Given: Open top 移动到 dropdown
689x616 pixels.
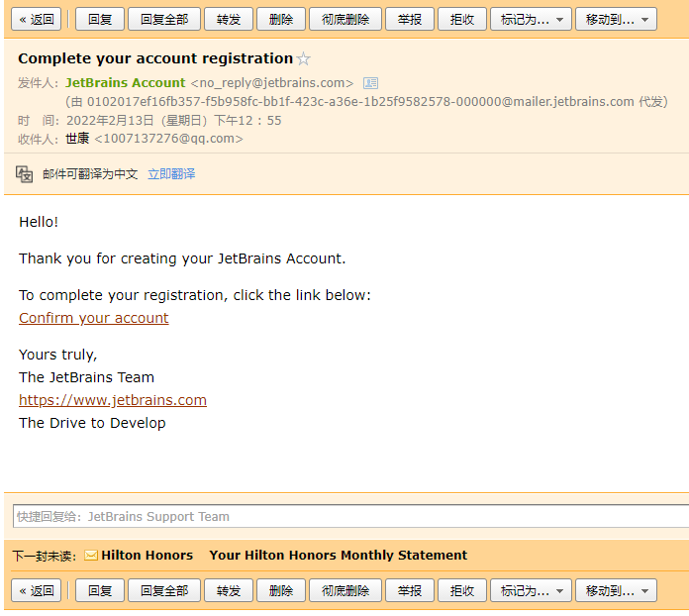Looking at the screenshot, I should pyautogui.click(x=616, y=20).
